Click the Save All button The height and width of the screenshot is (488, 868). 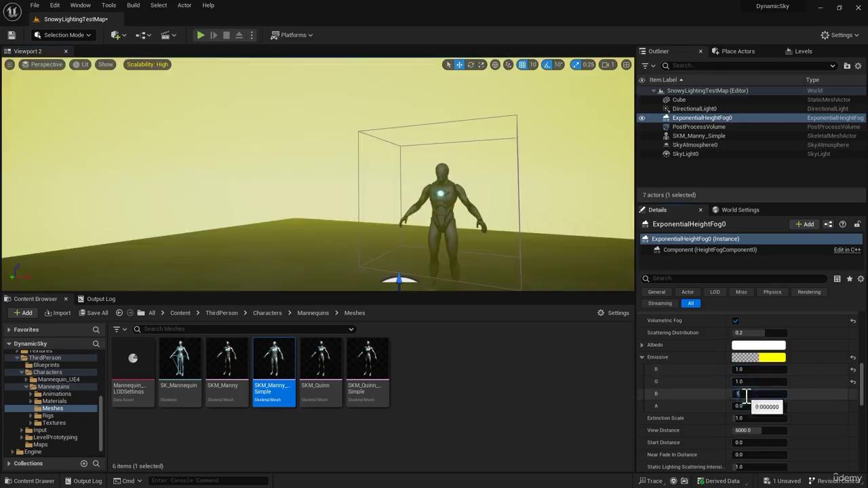(92, 313)
